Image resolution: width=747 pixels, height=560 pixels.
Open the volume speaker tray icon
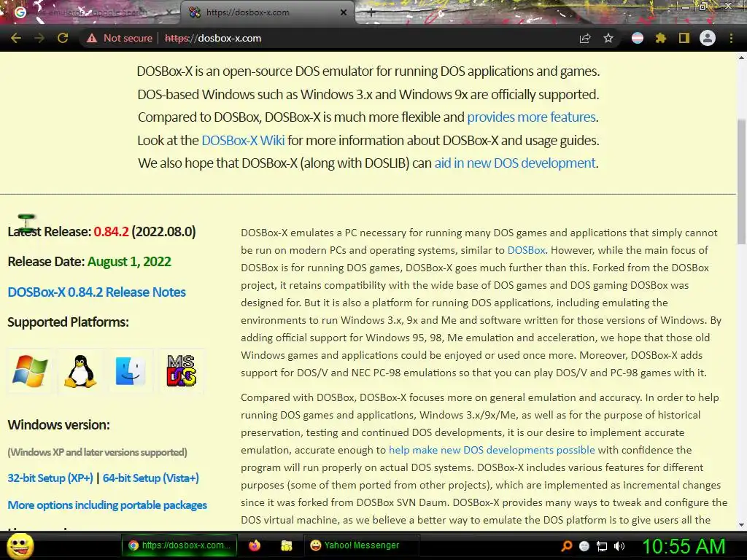pos(619,546)
